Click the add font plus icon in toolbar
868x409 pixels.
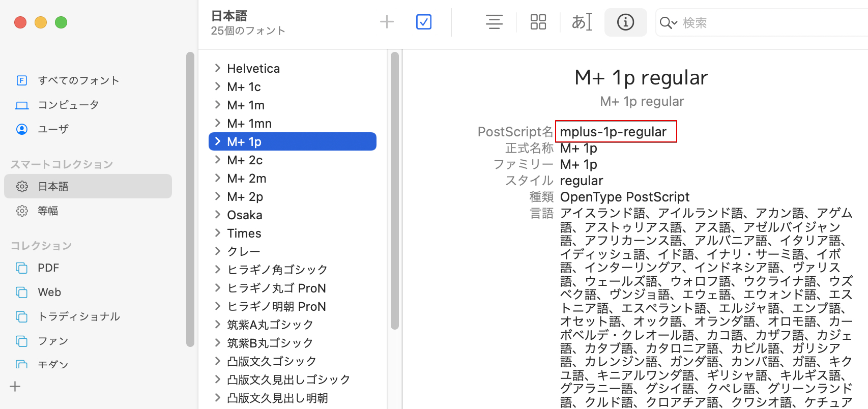click(387, 22)
